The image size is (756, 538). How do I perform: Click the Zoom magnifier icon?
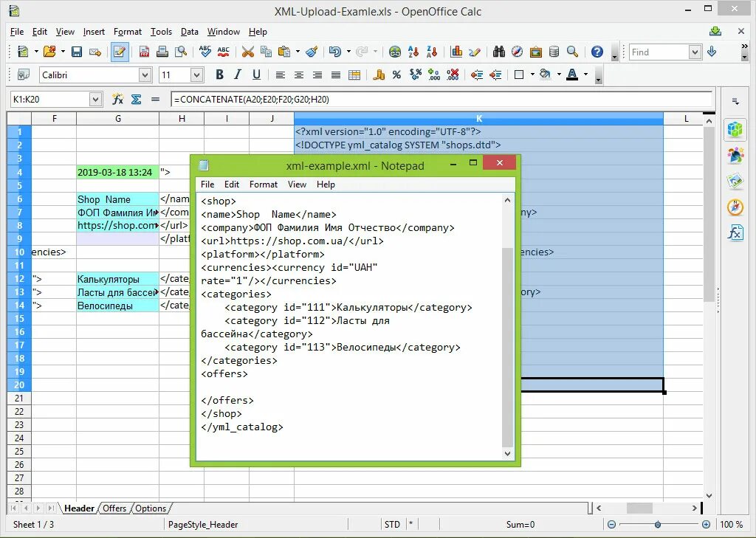[572, 52]
